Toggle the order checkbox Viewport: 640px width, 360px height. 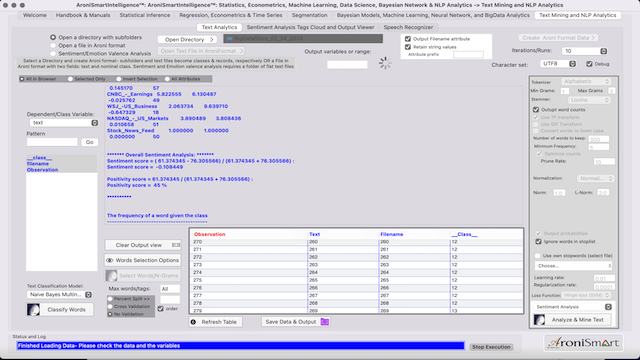coord(161,309)
